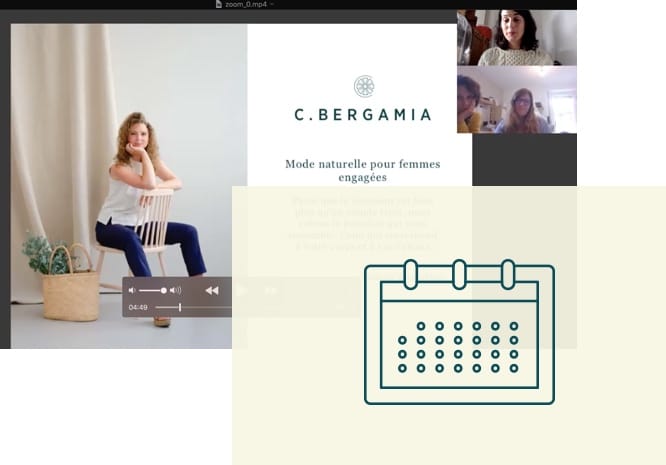Screen dimensions: 666x465
Task: Click the C.BERGAMIA flower logo icon
Action: [364, 86]
